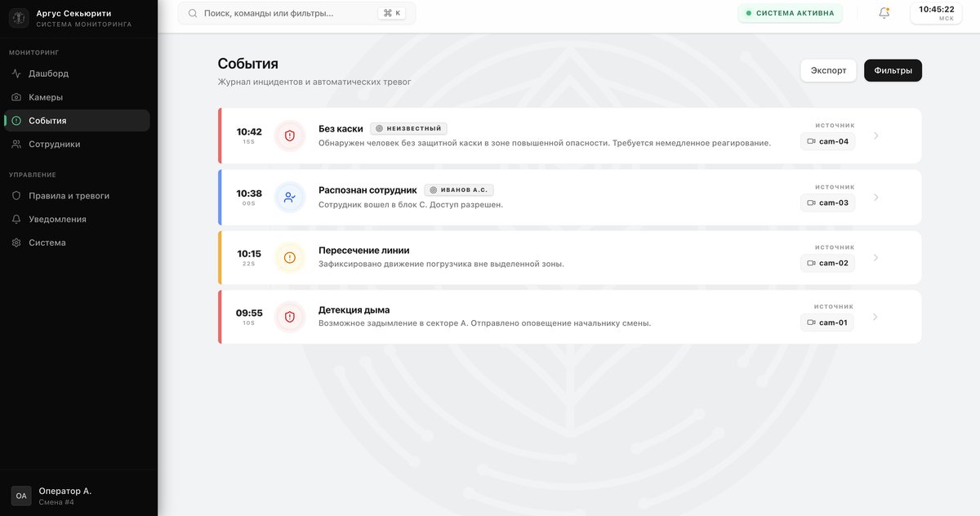Click shield icon for Детекция дыма event
Screen dimensions: 980x516
(x=289, y=317)
